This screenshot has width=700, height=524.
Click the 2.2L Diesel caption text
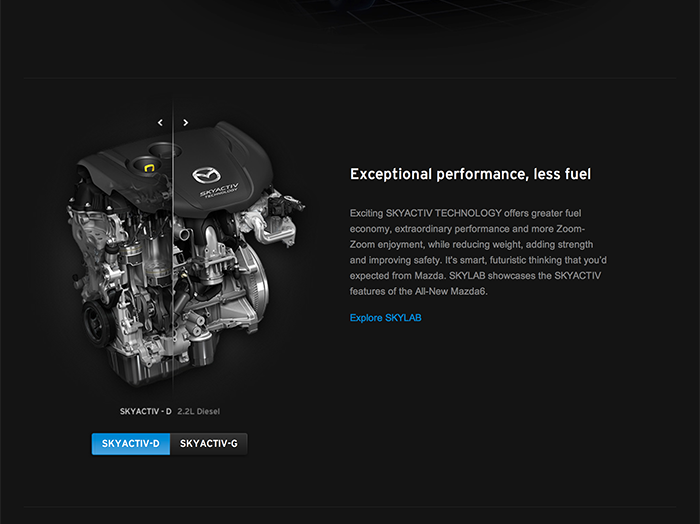199,412
